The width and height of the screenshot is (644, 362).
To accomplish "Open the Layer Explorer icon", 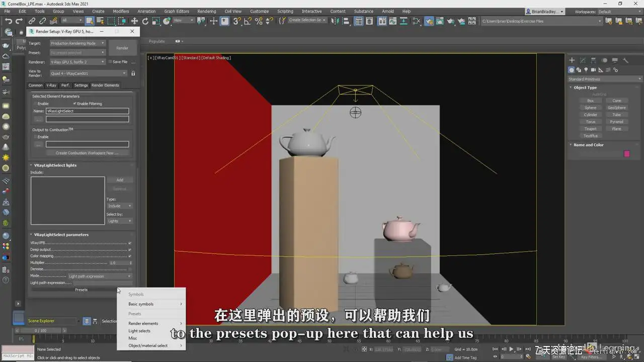I will point(370,21).
